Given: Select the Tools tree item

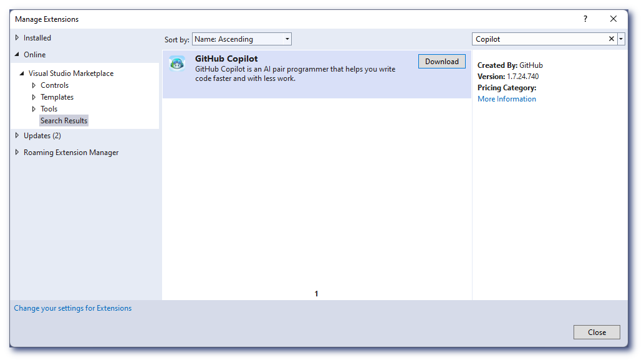Looking at the screenshot, I should (x=49, y=109).
